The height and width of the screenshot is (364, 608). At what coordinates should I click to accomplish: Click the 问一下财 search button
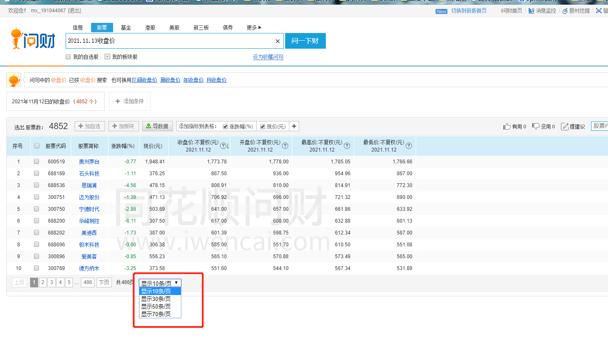[305, 41]
